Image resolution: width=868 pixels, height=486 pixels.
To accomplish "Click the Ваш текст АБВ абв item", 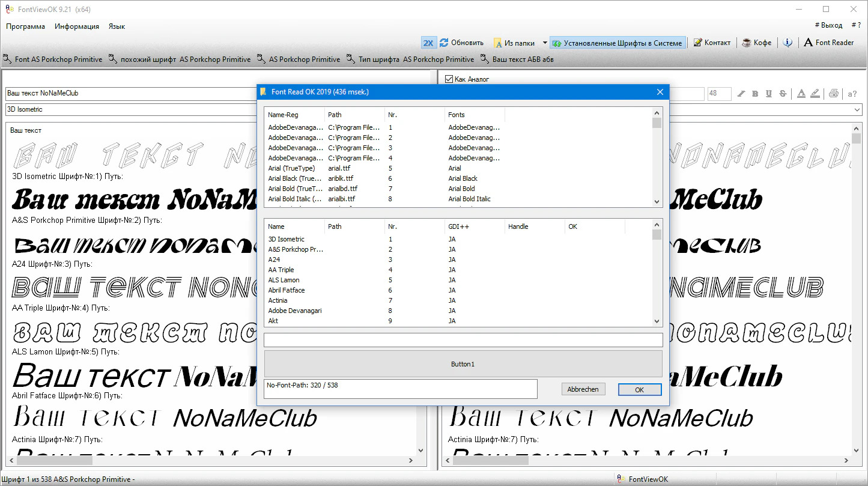I will [517, 59].
